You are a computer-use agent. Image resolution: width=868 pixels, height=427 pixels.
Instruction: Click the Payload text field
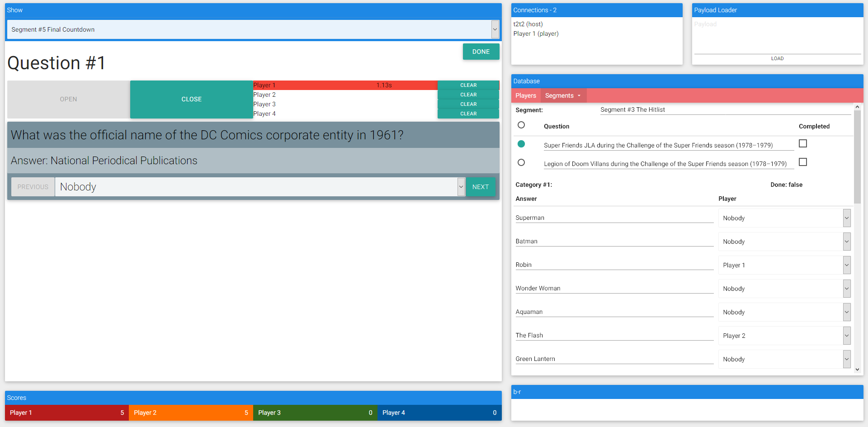coord(778,36)
